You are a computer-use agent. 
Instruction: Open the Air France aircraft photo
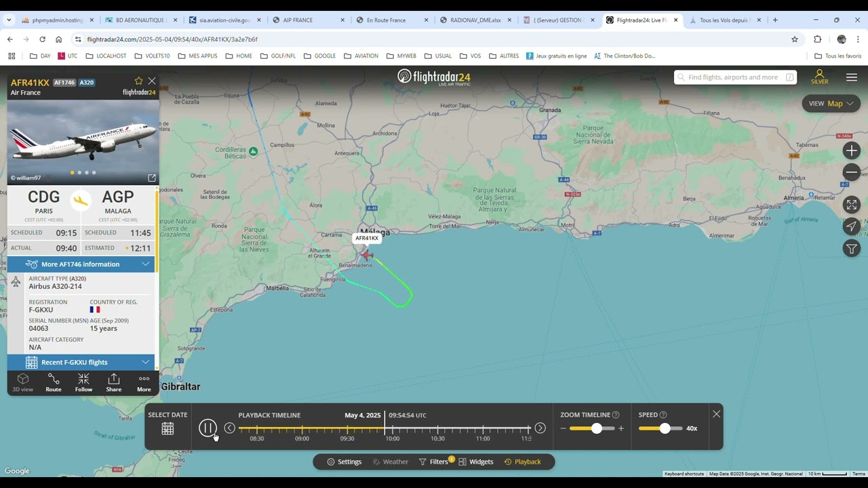click(x=83, y=142)
